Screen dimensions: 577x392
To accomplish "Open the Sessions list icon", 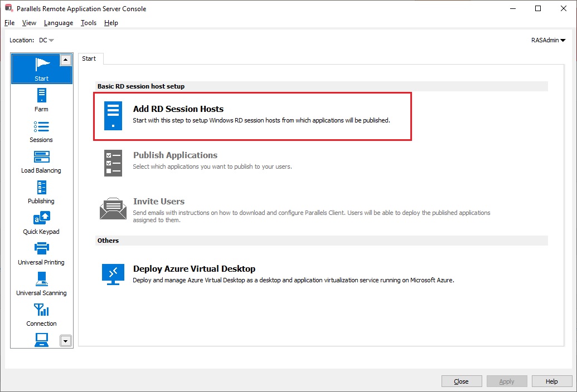I will [x=42, y=127].
